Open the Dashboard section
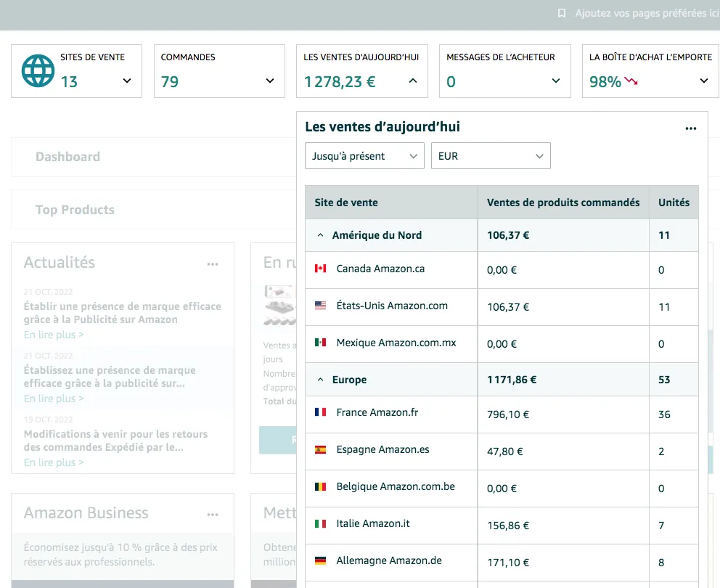Image resolution: width=720 pixels, height=588 pixels. pos(68,157)
